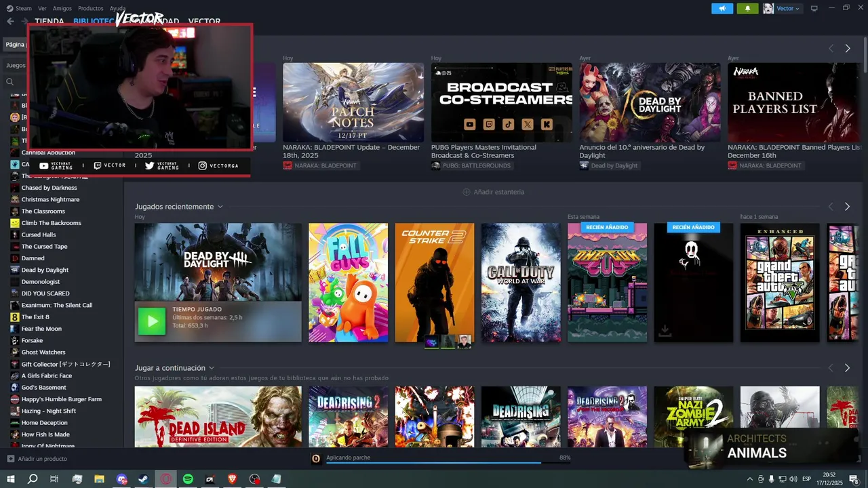Open the Ayuda menu
The height and width of the screenshot is (488, 868).
(x=117, y=8)
